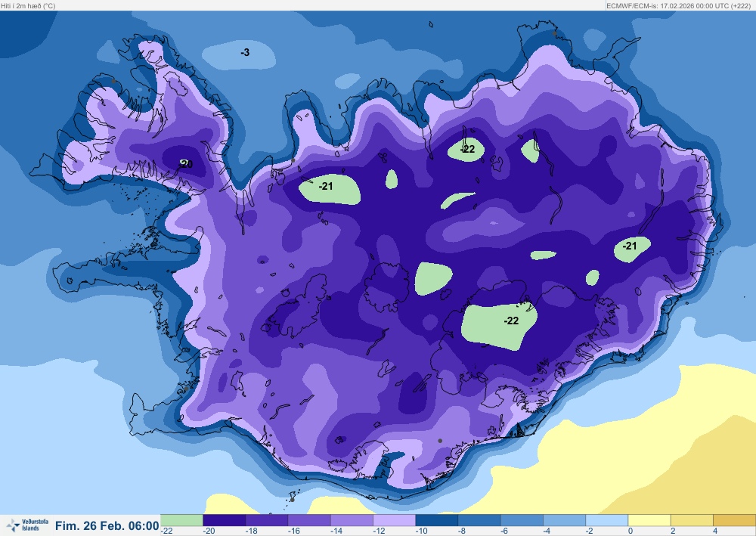
Task: Click the legend scale value '-8'
Action: point(461,531)
